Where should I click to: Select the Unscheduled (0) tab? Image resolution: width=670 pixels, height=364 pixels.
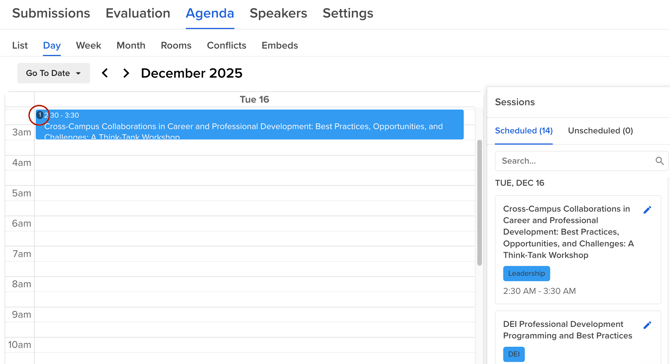click(x=600, y=131)
